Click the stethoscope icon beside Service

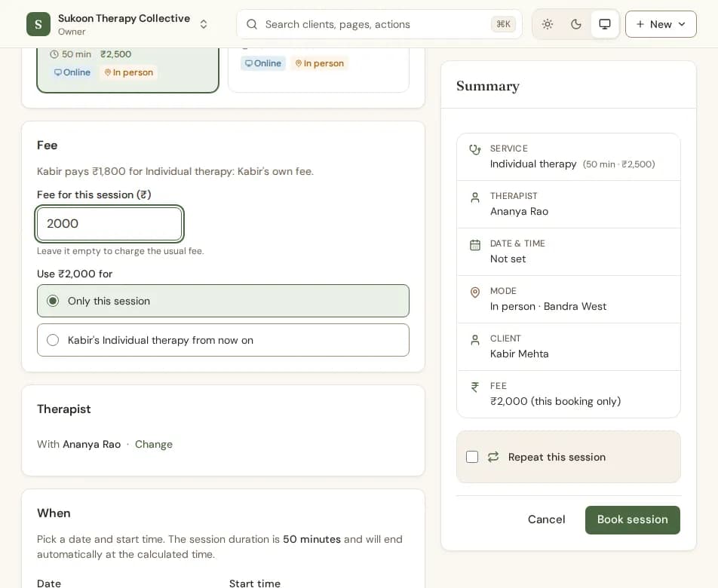point(475,149)
